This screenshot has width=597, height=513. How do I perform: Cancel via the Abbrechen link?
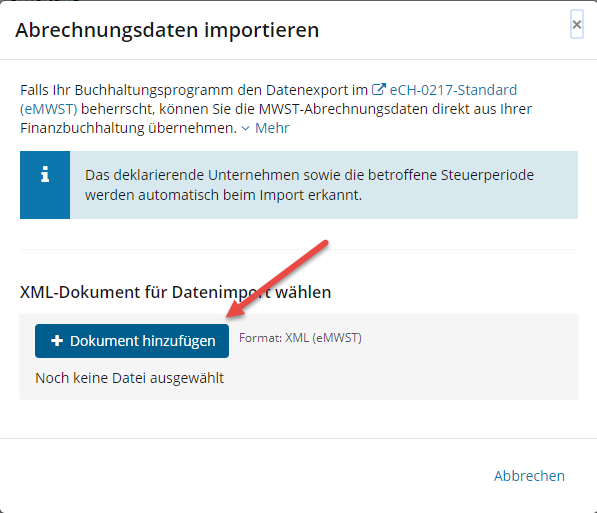529,476
